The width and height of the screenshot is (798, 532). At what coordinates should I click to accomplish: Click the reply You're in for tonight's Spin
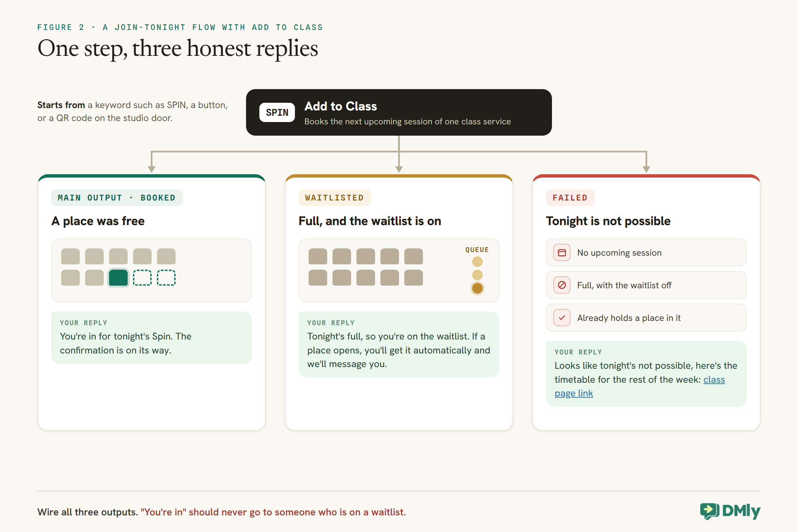151,337
